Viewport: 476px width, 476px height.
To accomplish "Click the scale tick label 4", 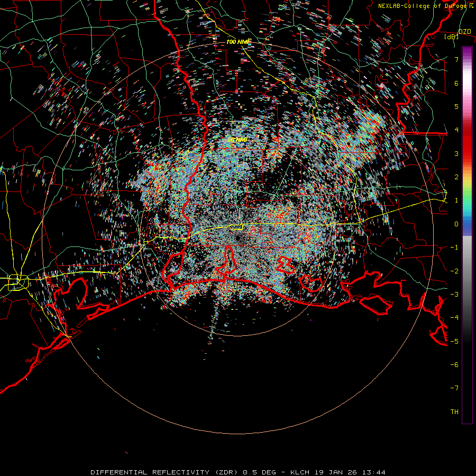I will click(x=456, y=130).
